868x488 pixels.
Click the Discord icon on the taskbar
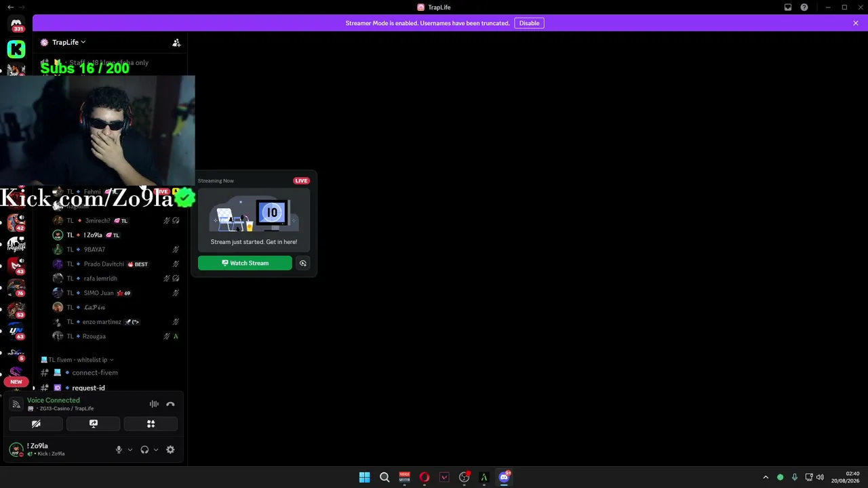(x=504, y=477)
